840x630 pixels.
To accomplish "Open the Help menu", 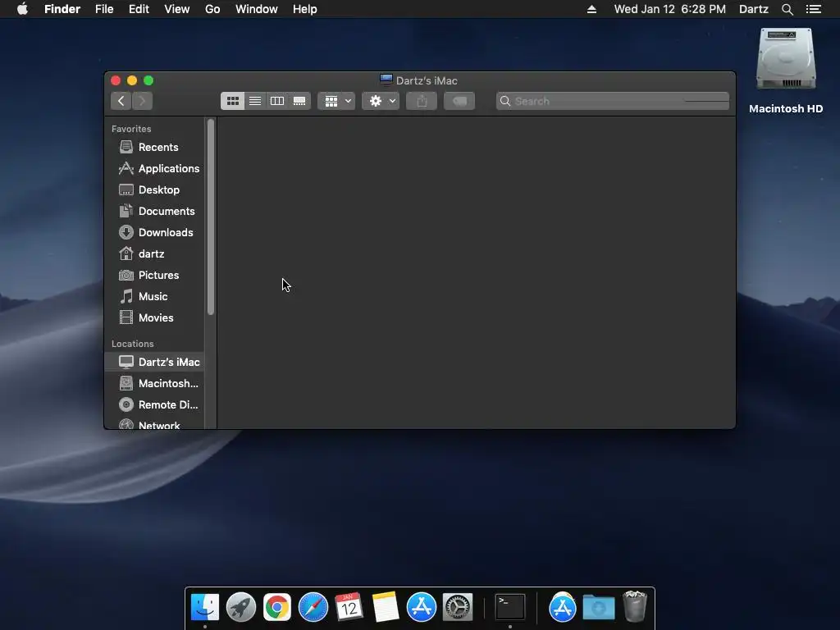I will [x=305, y=9].
